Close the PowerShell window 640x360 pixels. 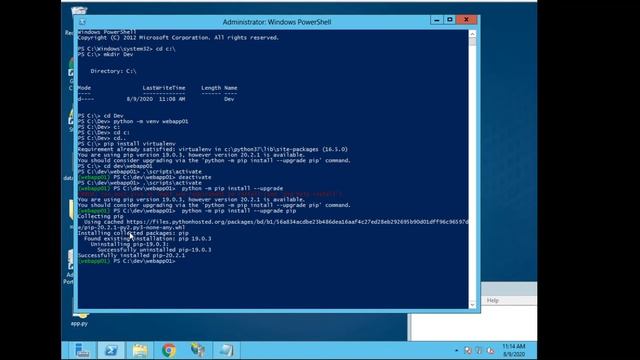click(466, 20)
